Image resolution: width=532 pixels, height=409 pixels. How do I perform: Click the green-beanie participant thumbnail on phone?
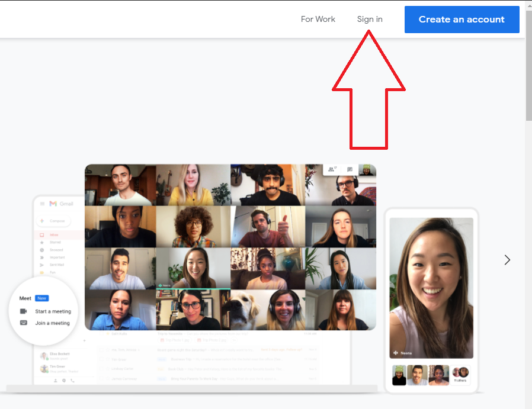click(399, 375)
